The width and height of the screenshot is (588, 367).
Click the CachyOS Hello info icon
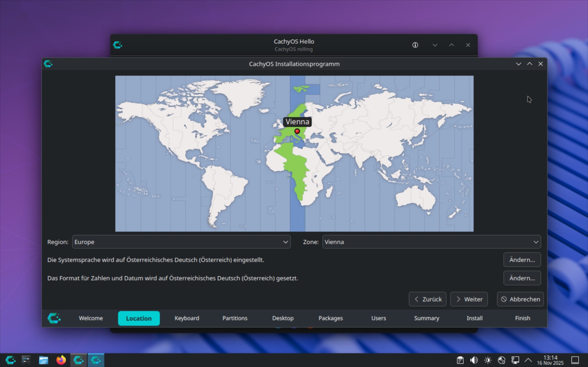click(x=415, y=45)
